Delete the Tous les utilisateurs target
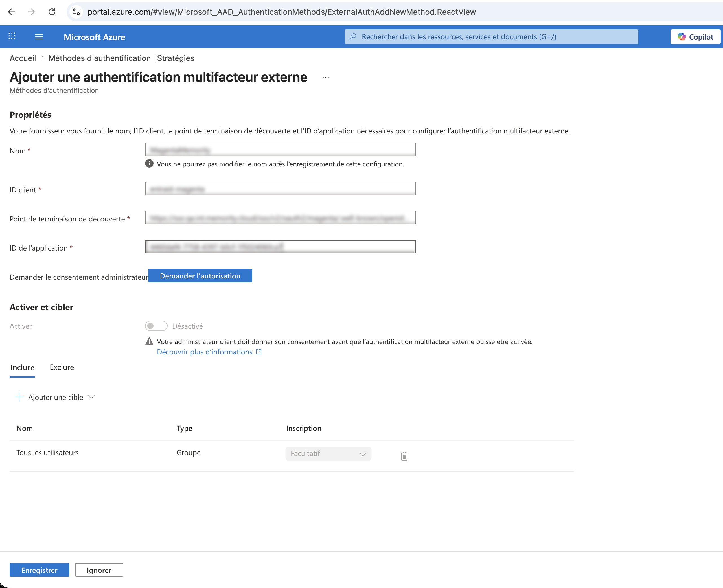This screenshot has height=588, width=723. [x=404, y=456]
